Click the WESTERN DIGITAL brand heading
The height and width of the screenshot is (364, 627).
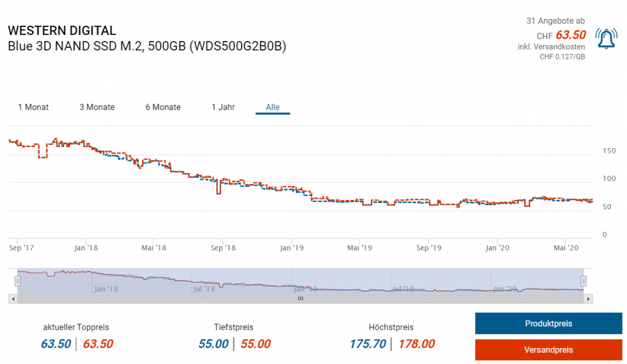(62, 31)
